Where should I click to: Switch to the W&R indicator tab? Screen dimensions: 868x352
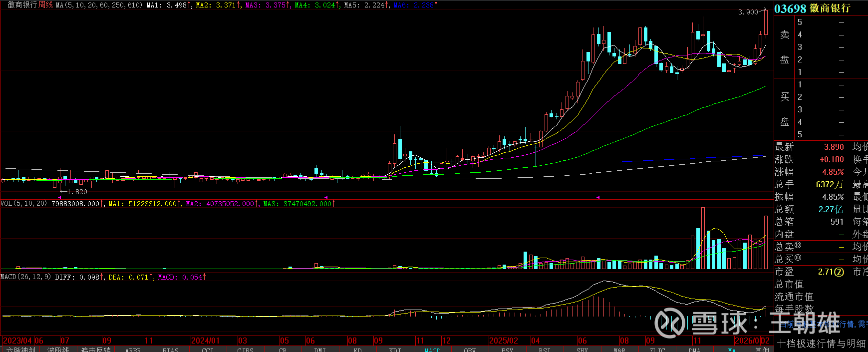[619, 350]
